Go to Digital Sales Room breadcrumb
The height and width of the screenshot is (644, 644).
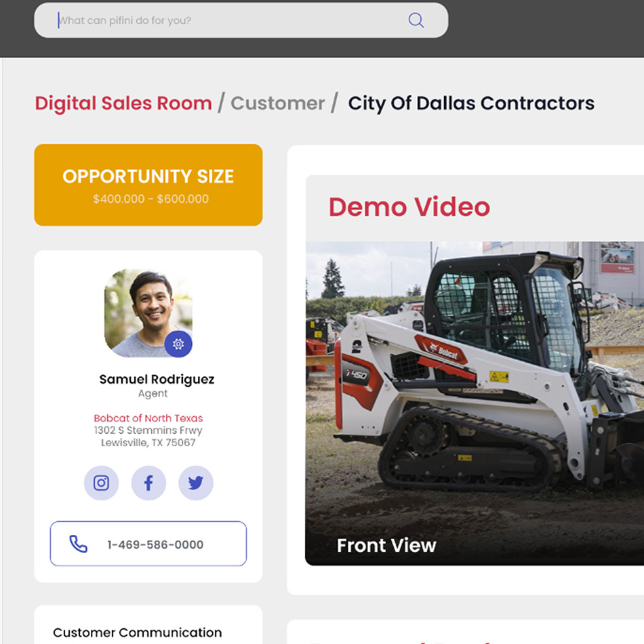(123, 103)
